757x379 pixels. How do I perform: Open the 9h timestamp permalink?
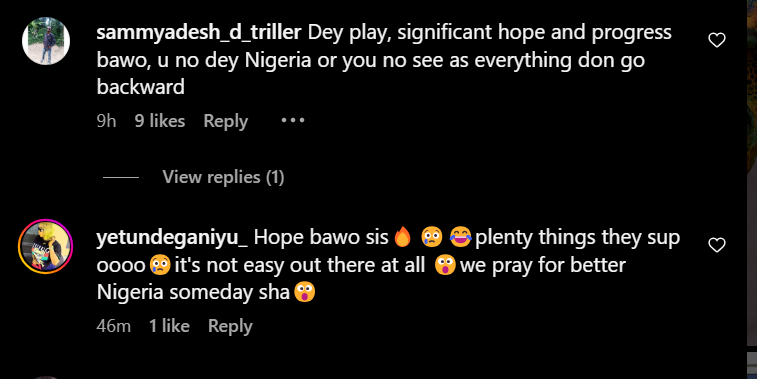[106, 121]
